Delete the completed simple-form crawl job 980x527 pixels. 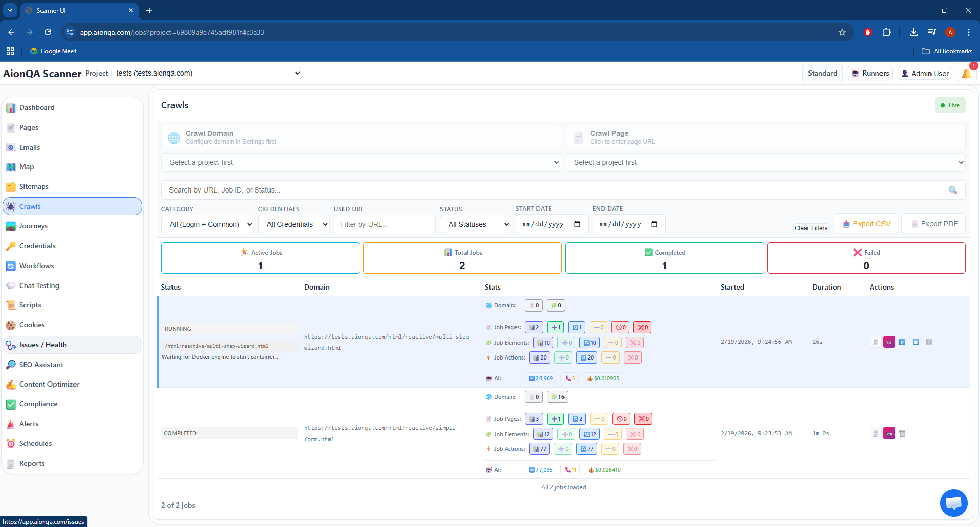[x=902, y=434]
